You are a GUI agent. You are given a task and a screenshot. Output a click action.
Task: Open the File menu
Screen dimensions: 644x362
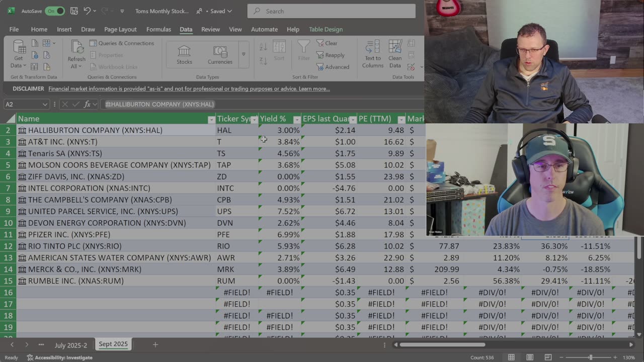point(14,29)
